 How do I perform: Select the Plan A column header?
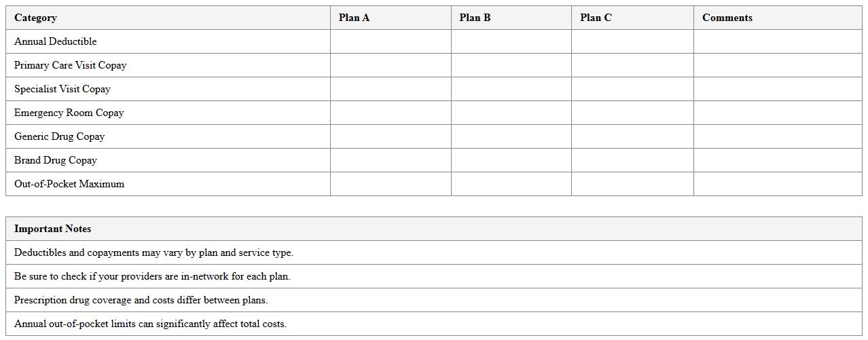tap(354, 18)
